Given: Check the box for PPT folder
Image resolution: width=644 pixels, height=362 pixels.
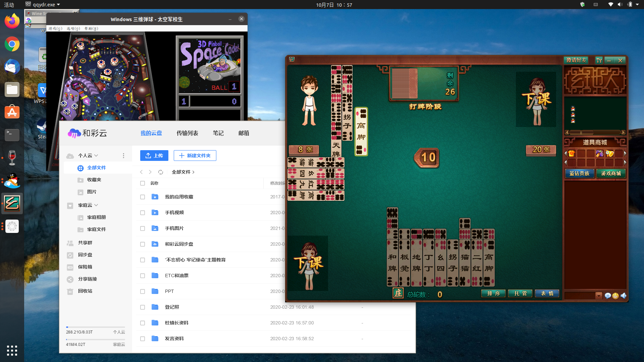Looking at the screenshot, I should pyautogui.click(x=143, y=292).
